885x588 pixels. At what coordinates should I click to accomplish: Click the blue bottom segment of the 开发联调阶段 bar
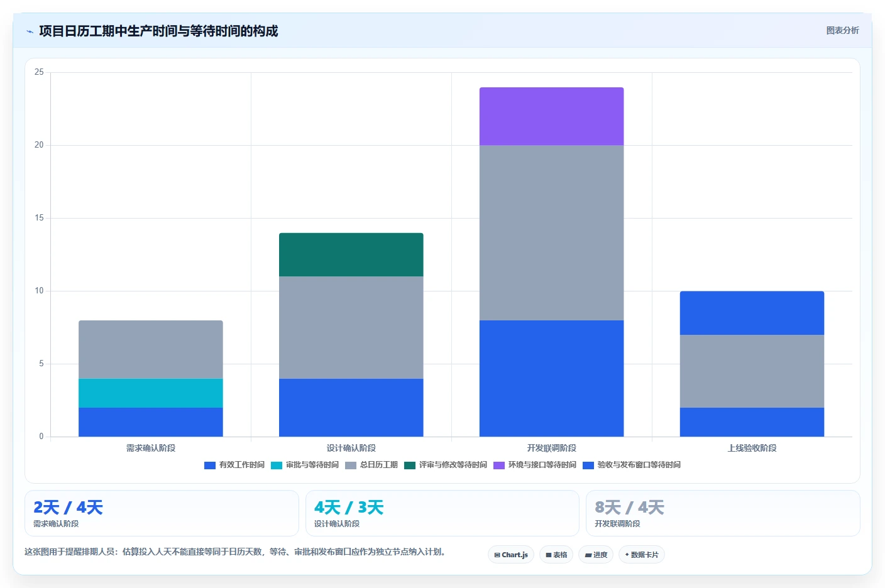coord(552,378)
